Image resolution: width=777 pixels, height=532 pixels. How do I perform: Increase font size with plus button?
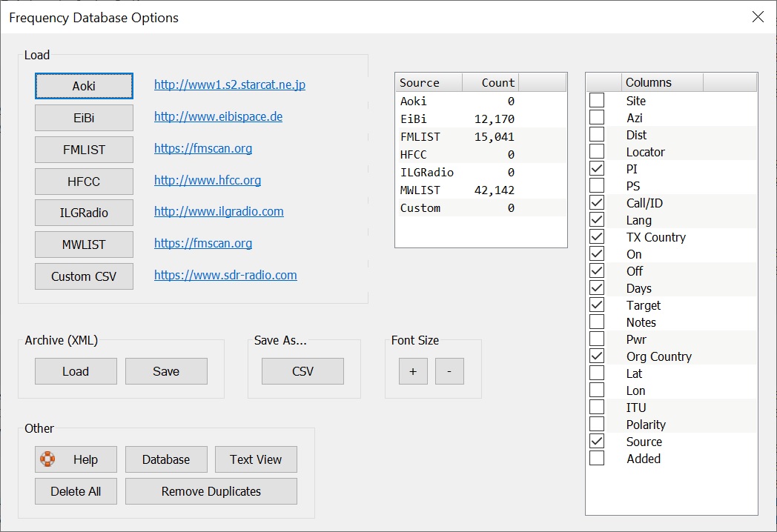(413, 371)
